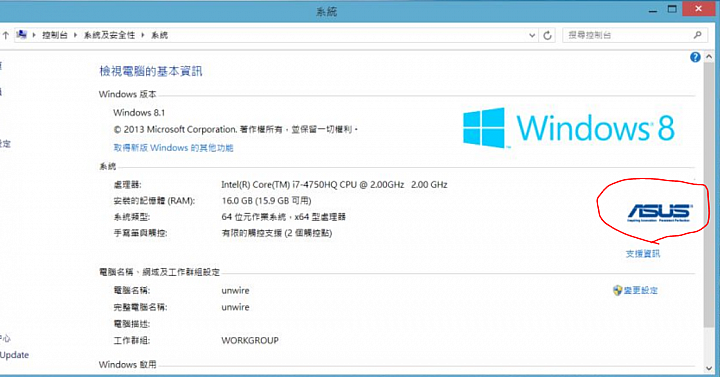This screenshot has height=377, width=720.
Task: Click the 工作群組 label
Action: 132,340
